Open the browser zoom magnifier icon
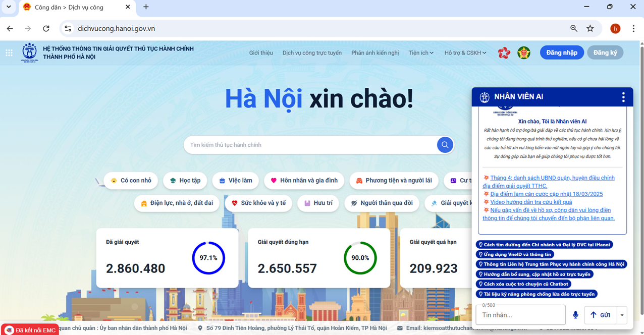This screenshot has height=335, width=644. click(x=574, y=29)
